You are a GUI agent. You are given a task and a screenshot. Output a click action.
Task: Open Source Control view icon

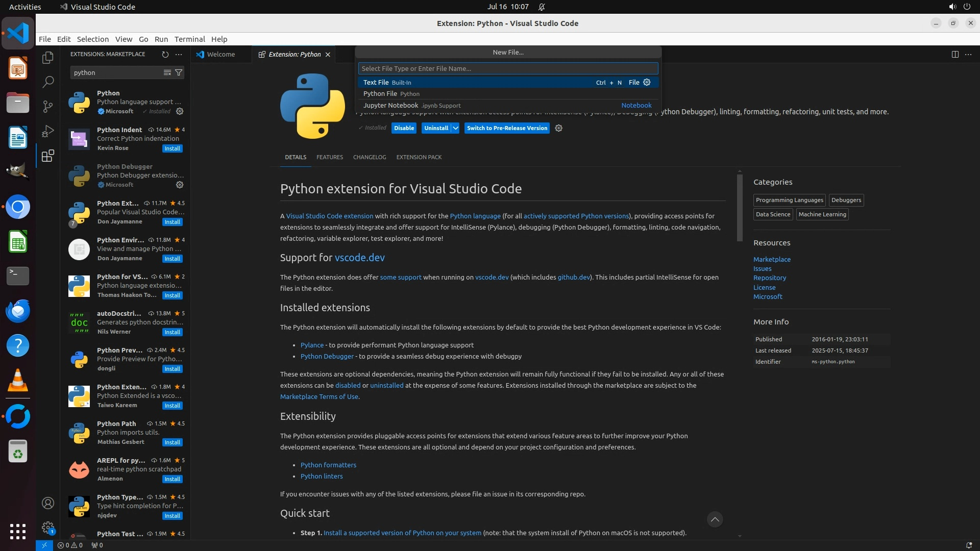(48, 106)
